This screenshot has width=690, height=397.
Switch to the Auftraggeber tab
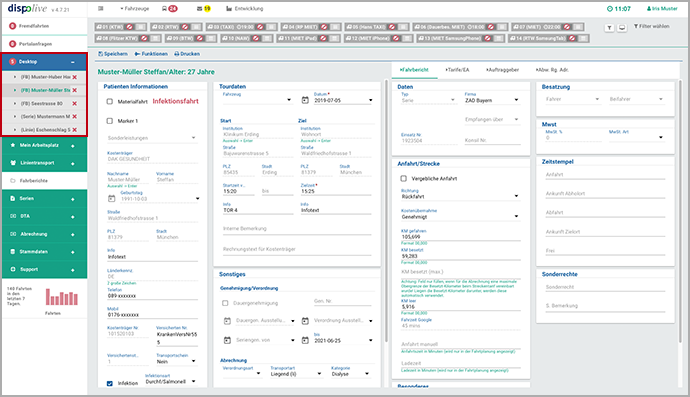coord(503,70)
